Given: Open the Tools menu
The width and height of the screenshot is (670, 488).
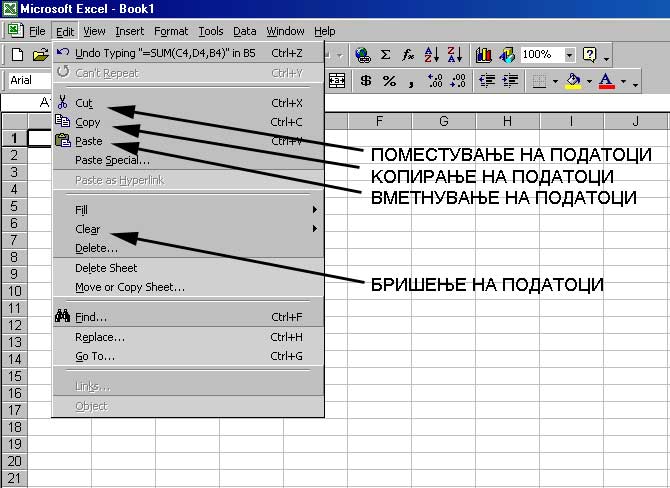Looking at the screenshot, I should tap(211, 31).
